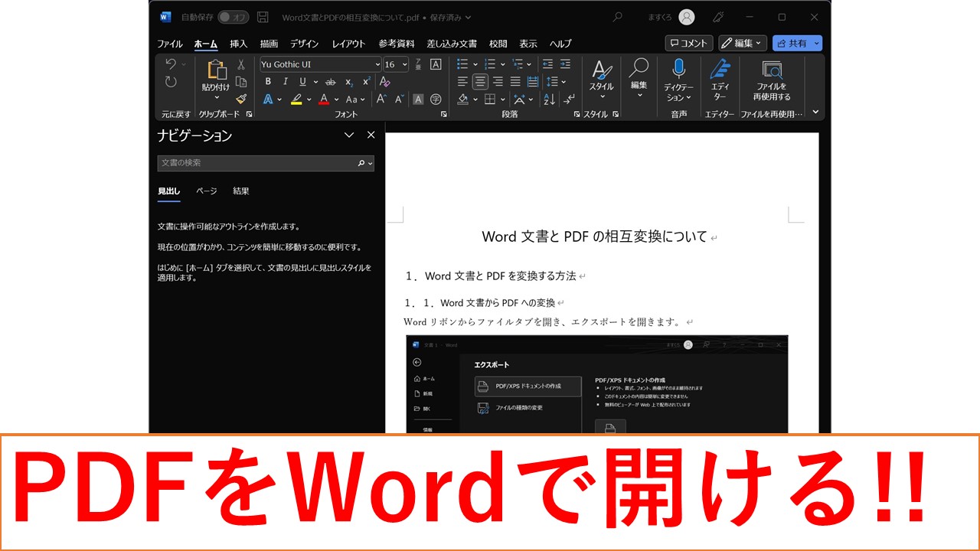Toggle italic formatting
Image resolution: width=980 pixels, height=551 pixels.
[x=286, y=82]
